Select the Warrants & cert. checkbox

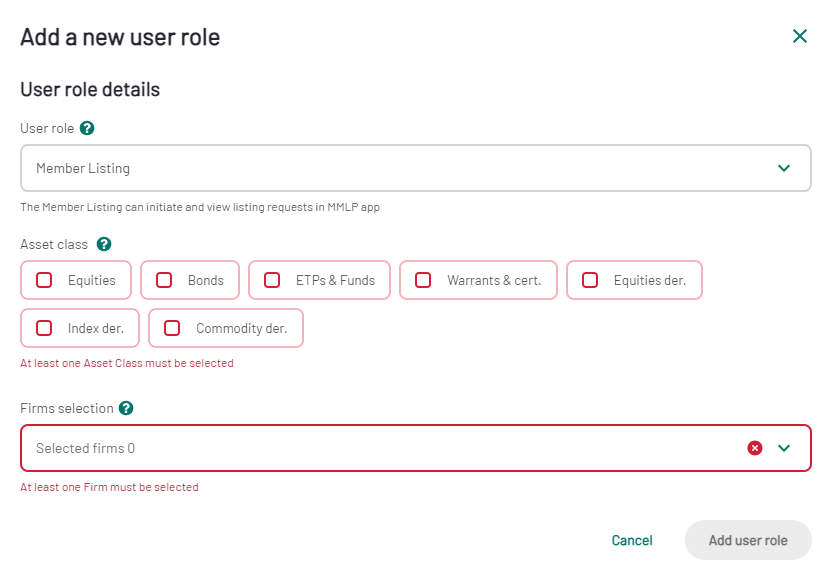point(423,280)
